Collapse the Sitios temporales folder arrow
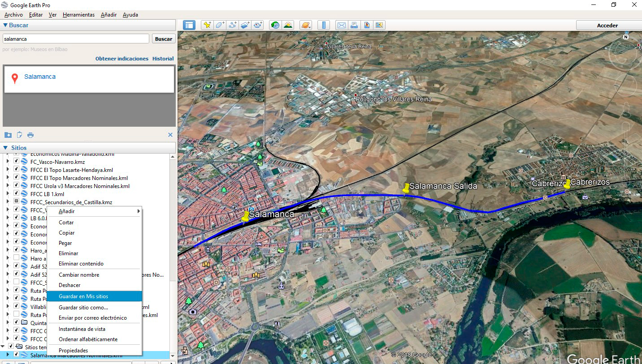 click(3, 347)
